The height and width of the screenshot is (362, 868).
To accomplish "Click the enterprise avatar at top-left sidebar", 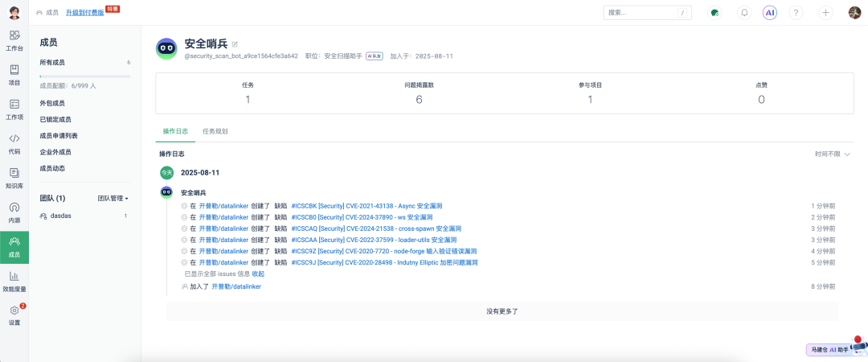I will pyautogui.click(x=14, y=12).
